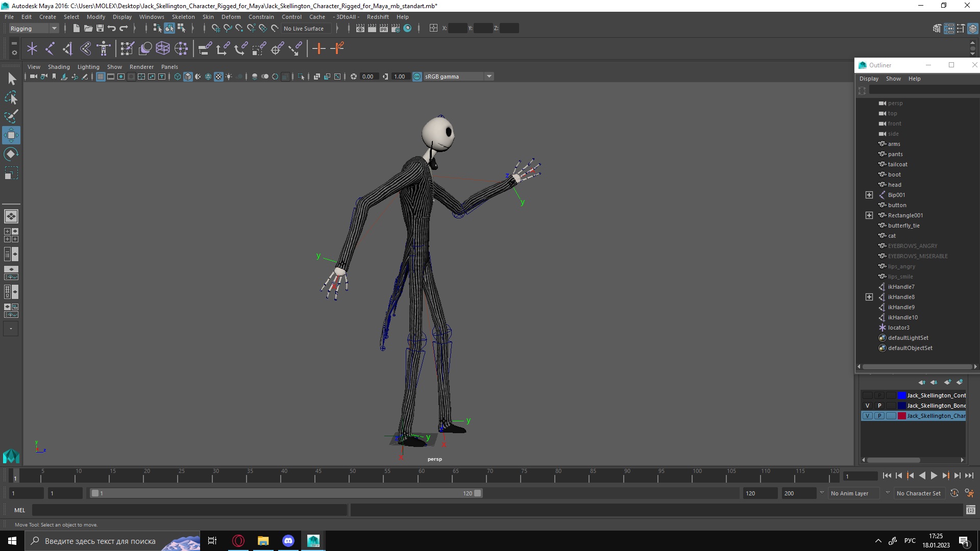Create a new empty display layer
The height and width of the screenshot is (551, 980).
(948, 382)
